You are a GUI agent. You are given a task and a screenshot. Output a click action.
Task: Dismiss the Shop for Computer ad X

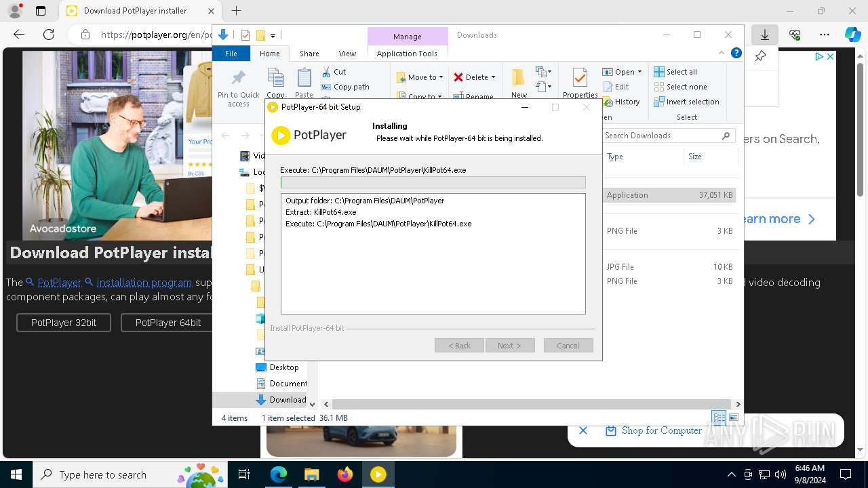coord(583,430)
